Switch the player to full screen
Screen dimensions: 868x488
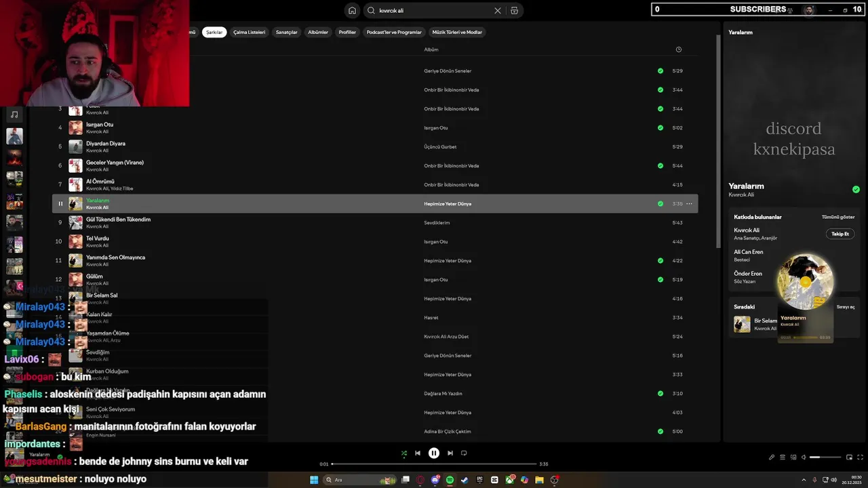(860, 457)
